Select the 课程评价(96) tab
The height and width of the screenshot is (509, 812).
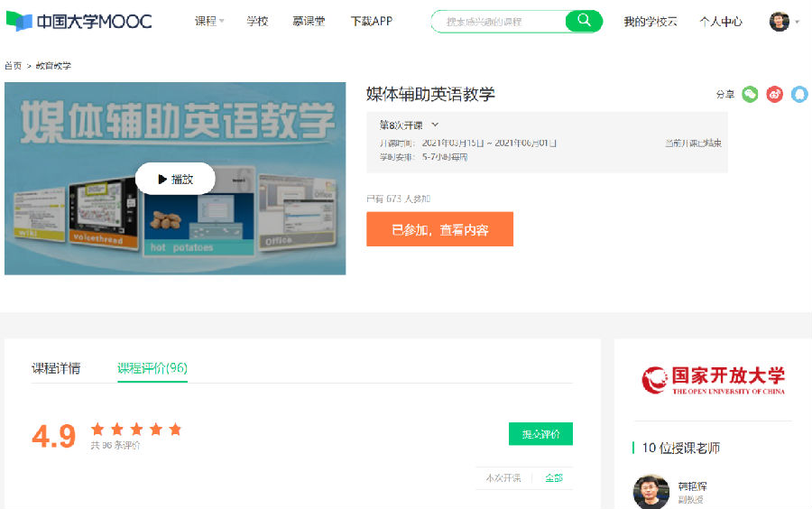(152, 368)
